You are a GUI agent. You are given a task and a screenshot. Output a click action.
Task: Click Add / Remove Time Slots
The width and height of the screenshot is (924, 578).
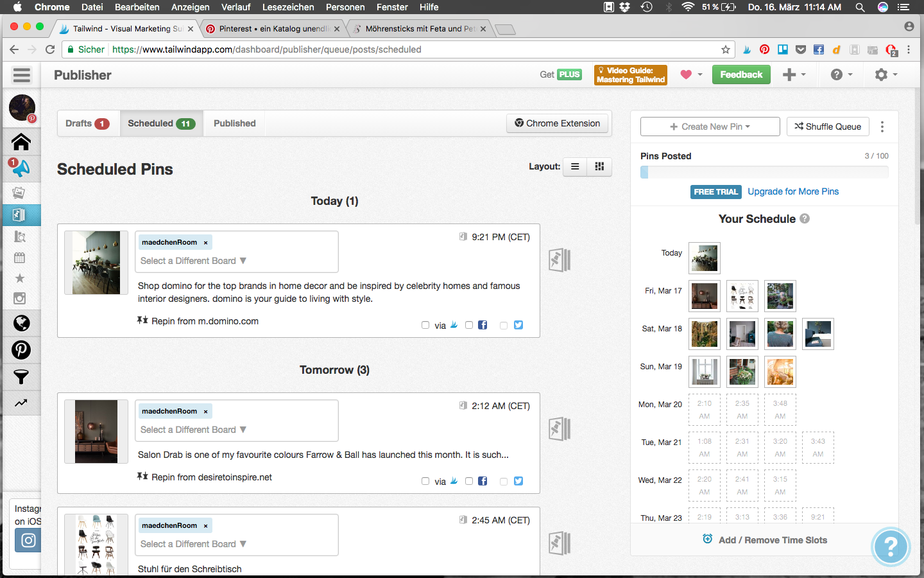[765, 540]
